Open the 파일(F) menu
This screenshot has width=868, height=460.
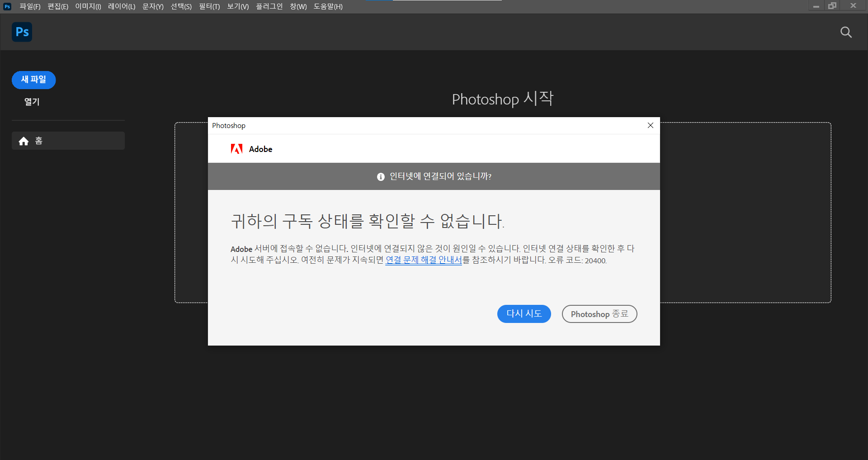tap(29, 6)
